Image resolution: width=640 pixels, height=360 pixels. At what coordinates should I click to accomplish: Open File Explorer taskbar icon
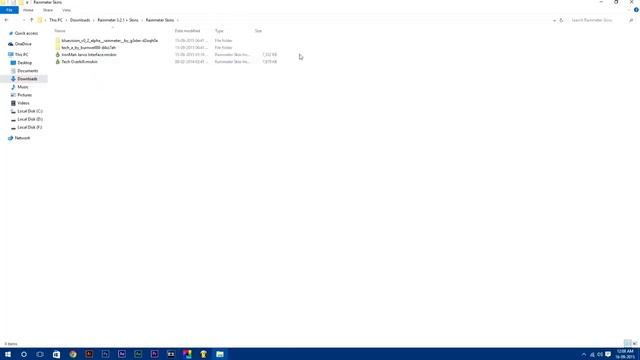coord(220,354)
